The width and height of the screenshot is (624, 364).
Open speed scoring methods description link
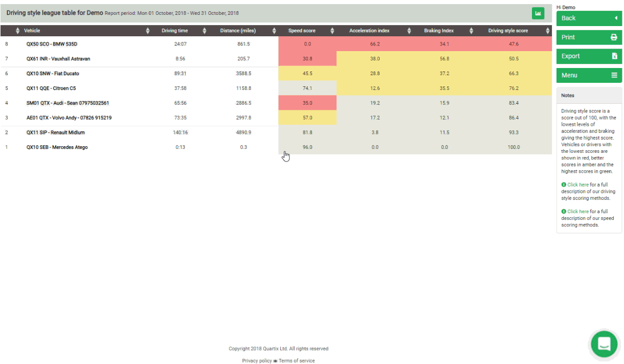click(x=577, y=212)
